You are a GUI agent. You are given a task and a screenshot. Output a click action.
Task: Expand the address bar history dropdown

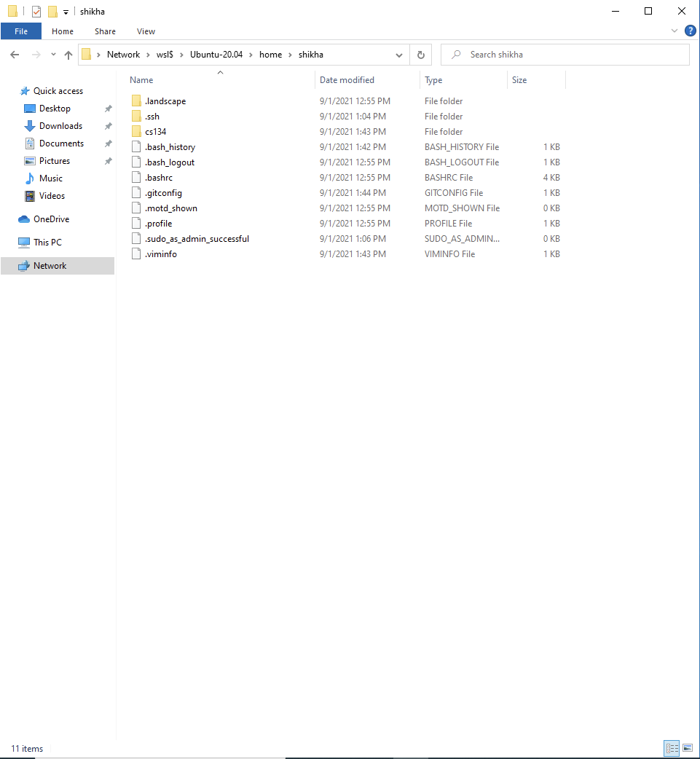click(x=399, y=55)
